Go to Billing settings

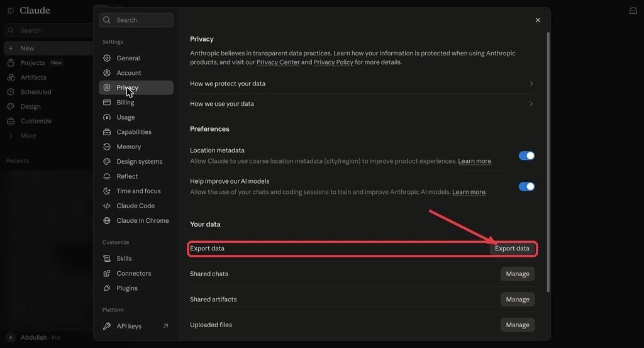[136, 103]
